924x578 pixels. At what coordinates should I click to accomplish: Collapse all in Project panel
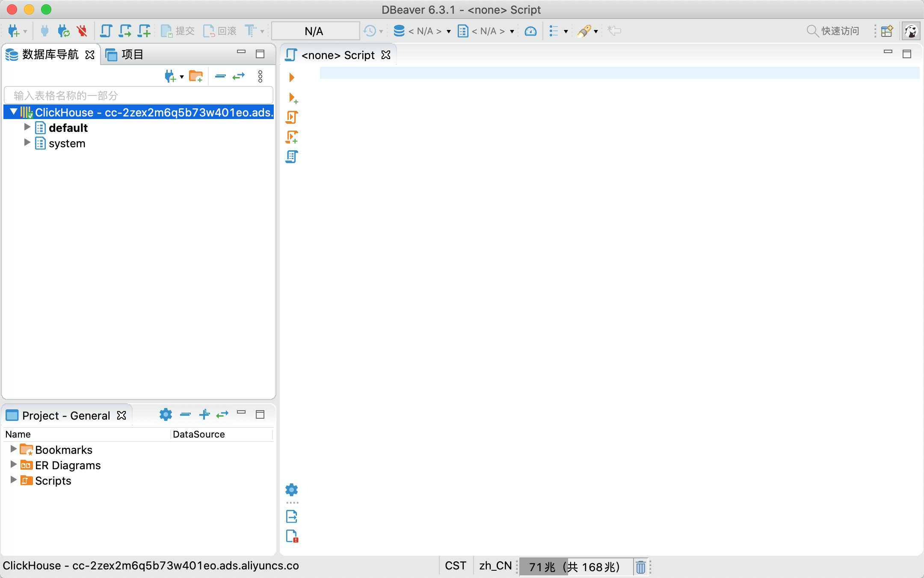pos(185,414)
